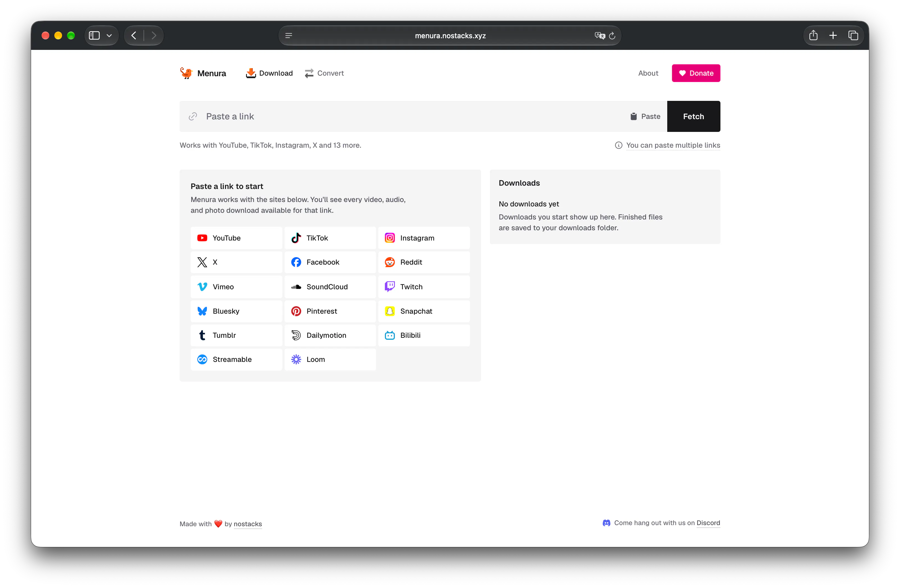900x588 pixels.
Task: Select the SoundCloud site tile
Action: (x=330, y=287)
